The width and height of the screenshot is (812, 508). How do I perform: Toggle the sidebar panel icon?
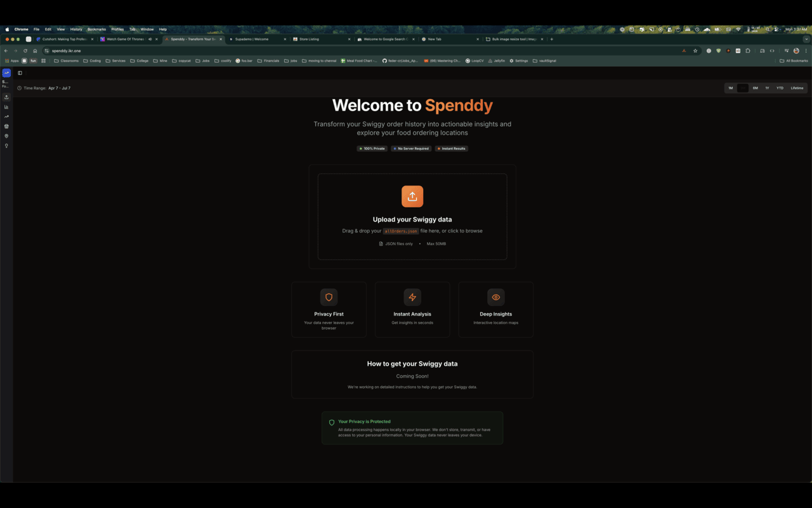click(20, 73)
